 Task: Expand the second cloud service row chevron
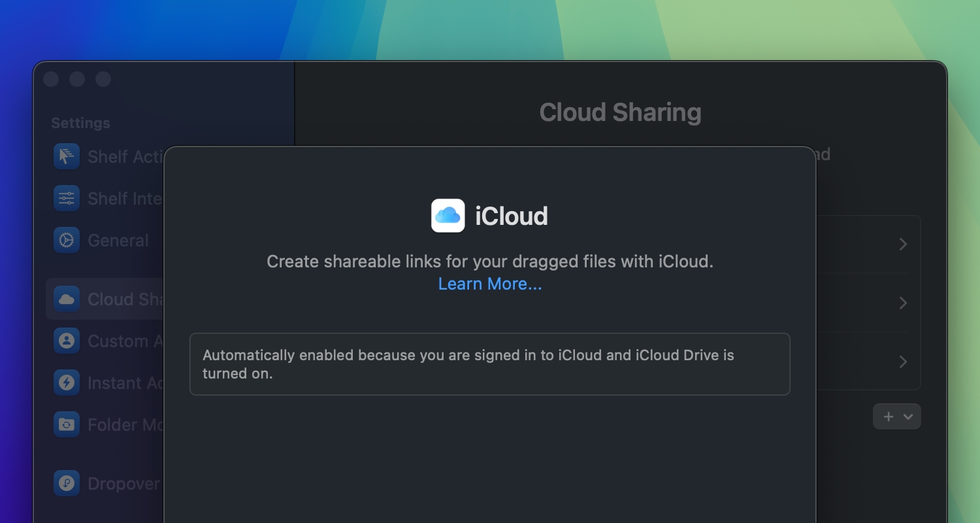pyautogui.click(x=903, y=303)
